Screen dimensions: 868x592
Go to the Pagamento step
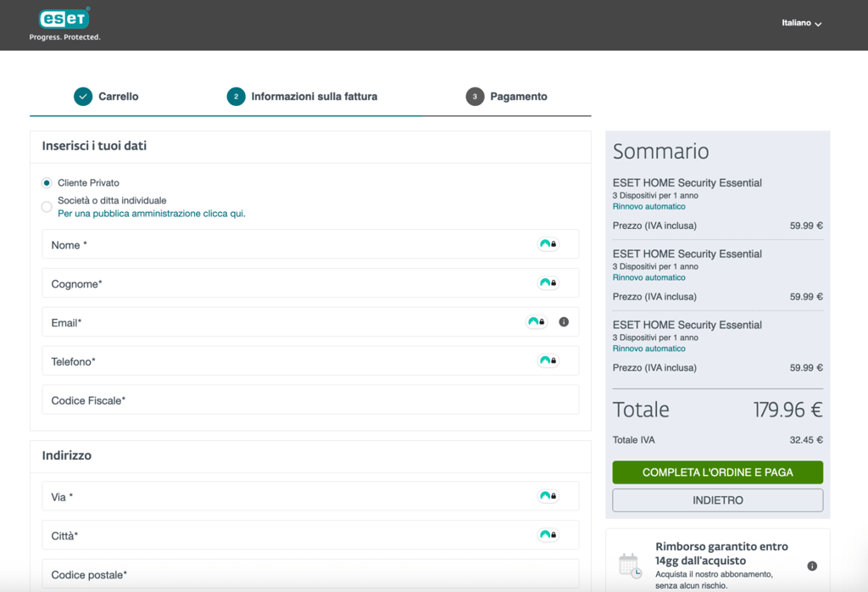pos(519,97)
